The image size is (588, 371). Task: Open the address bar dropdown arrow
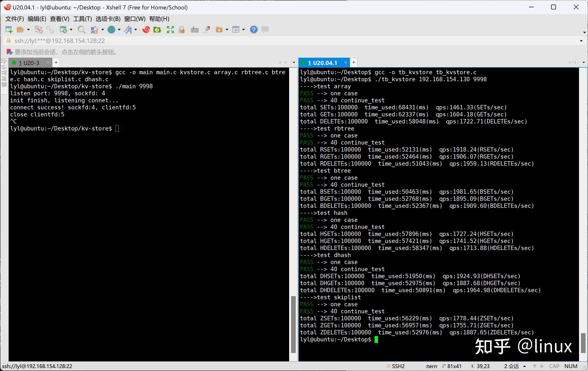(x=581, y=41)
